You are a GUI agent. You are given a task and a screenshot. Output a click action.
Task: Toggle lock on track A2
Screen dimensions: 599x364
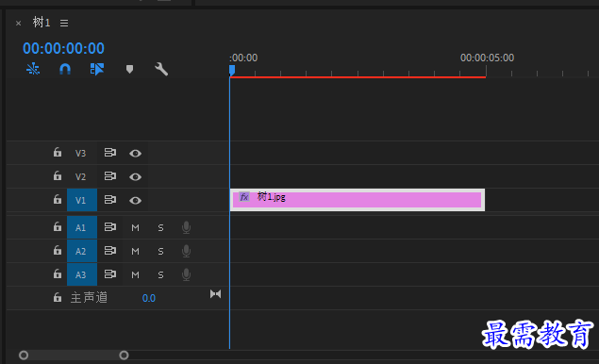pos(58,251)
